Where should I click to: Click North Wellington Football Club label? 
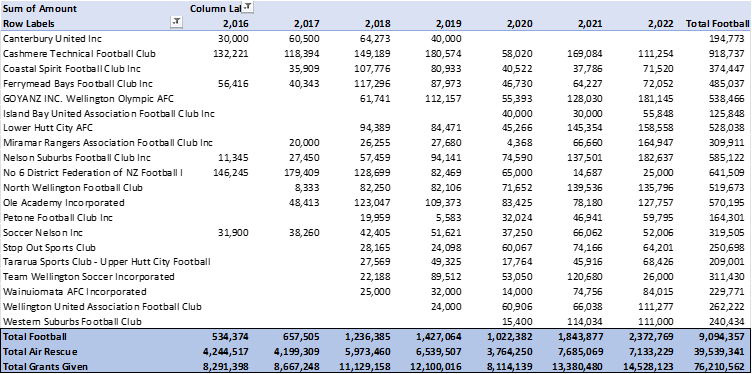(73, 187)
